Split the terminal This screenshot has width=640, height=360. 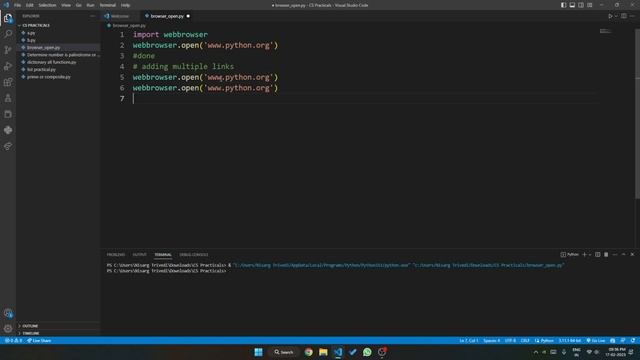coord(598,255)
